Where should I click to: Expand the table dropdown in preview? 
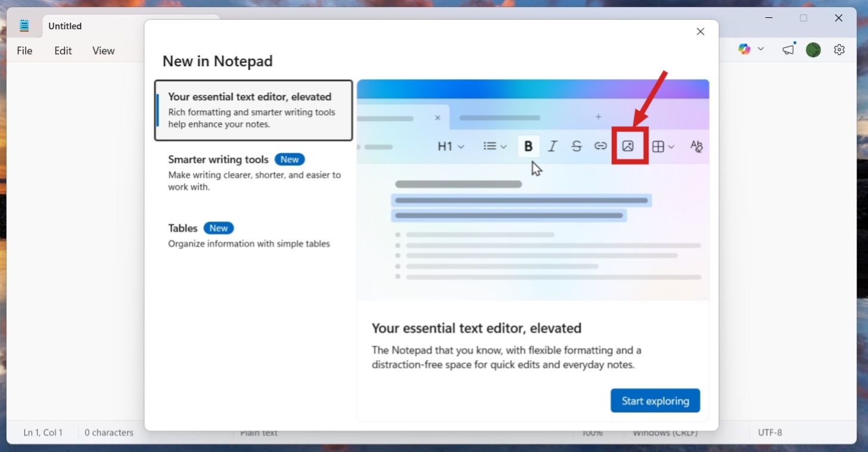point(663,147)
